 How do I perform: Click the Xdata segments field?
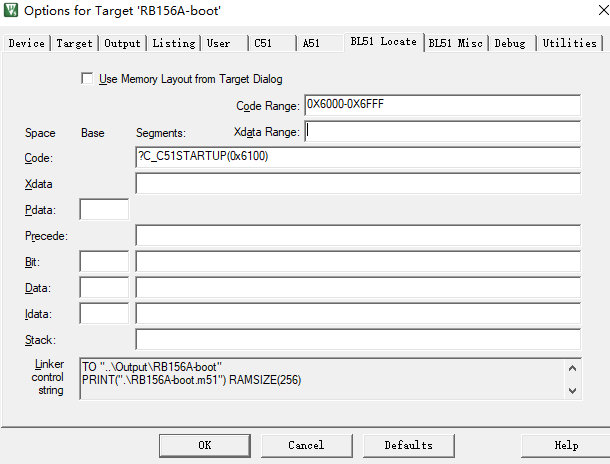click(358, 183)
